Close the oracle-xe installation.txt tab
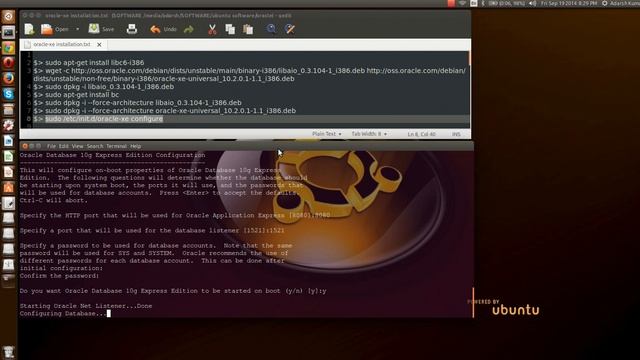640x360 pixels. [x=99, y=44]
